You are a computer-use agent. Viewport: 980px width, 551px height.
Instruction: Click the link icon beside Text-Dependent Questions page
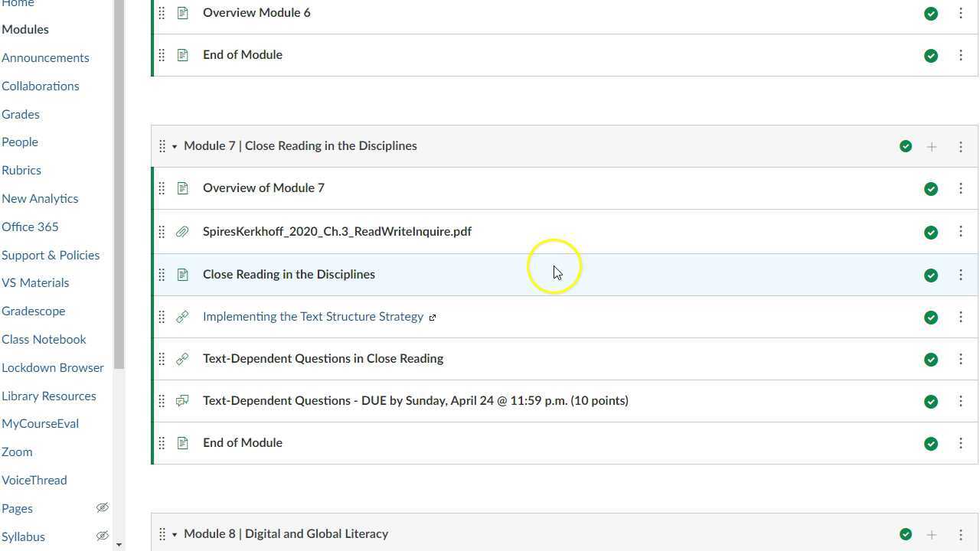pos(182,358)
